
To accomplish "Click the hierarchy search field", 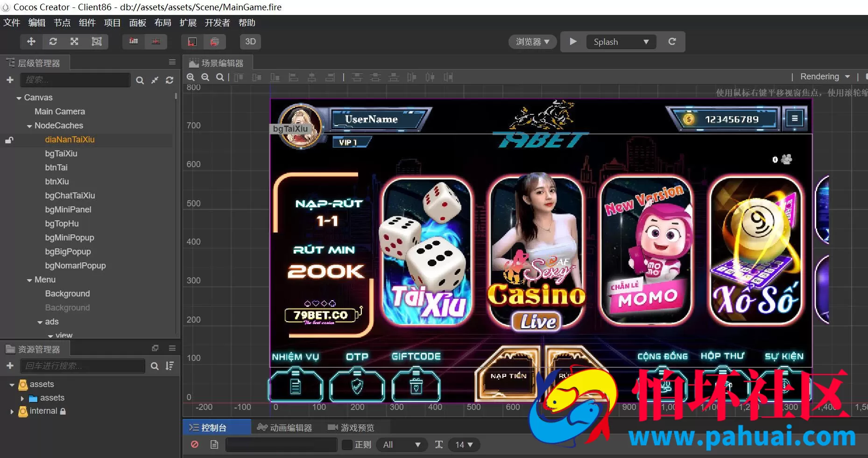I will [x=75, y=80].
